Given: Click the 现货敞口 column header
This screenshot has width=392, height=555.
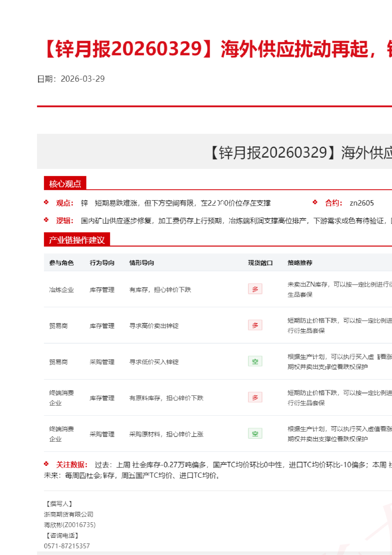Looking at the screenshot, I should pyautogui.click(x=260, y=263).
